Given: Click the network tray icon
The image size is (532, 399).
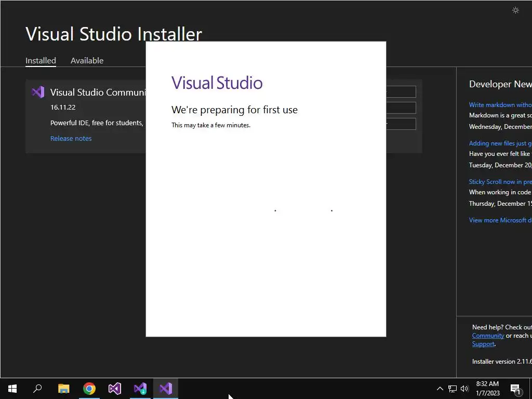Looking at the screenshot, I should point(453,389).
